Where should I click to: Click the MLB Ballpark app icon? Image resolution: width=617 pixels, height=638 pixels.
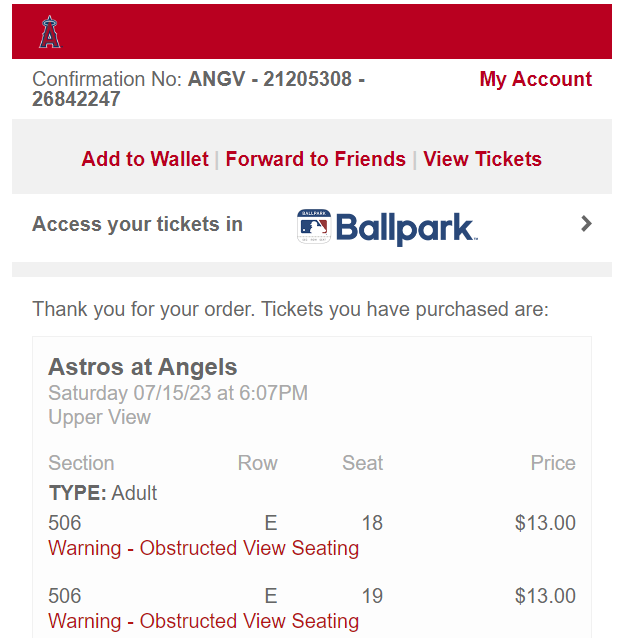click(313, 226)
